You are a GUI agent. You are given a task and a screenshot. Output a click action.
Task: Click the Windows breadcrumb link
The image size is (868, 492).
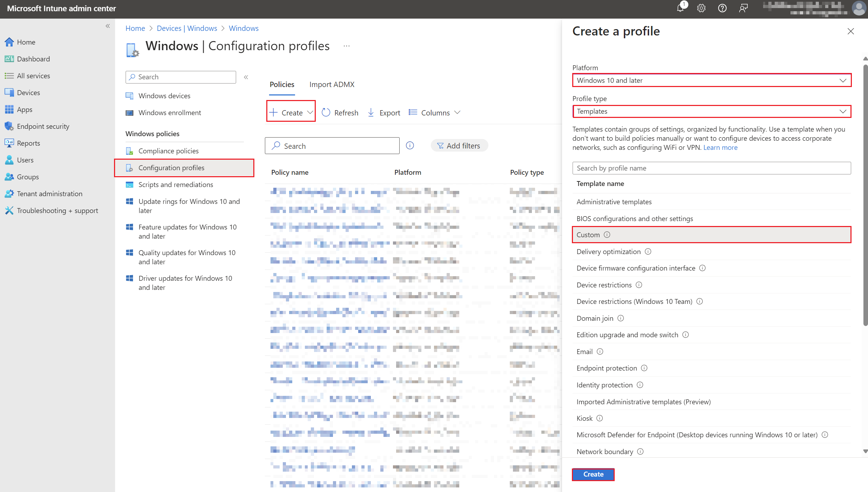tap(243, 28)
